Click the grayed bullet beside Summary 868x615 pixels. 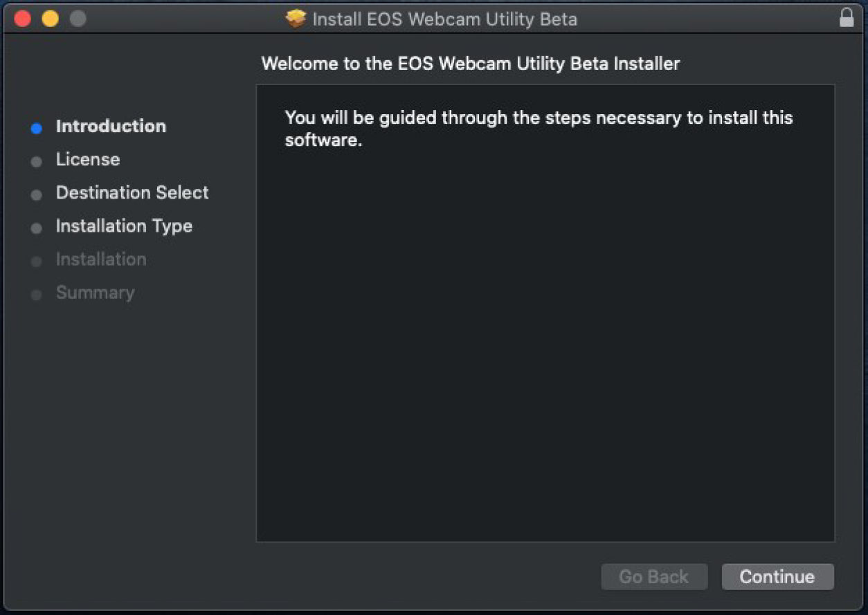pyautogui.click(x=36, y=294)
